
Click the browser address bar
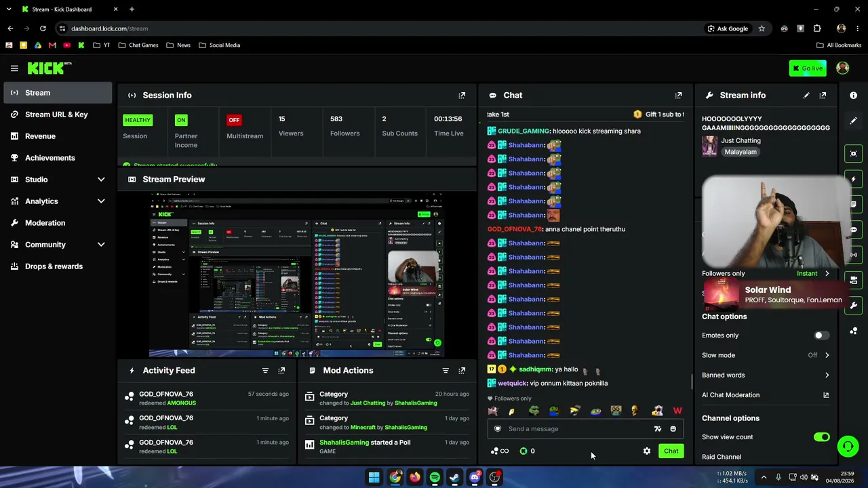coord(380,28)
